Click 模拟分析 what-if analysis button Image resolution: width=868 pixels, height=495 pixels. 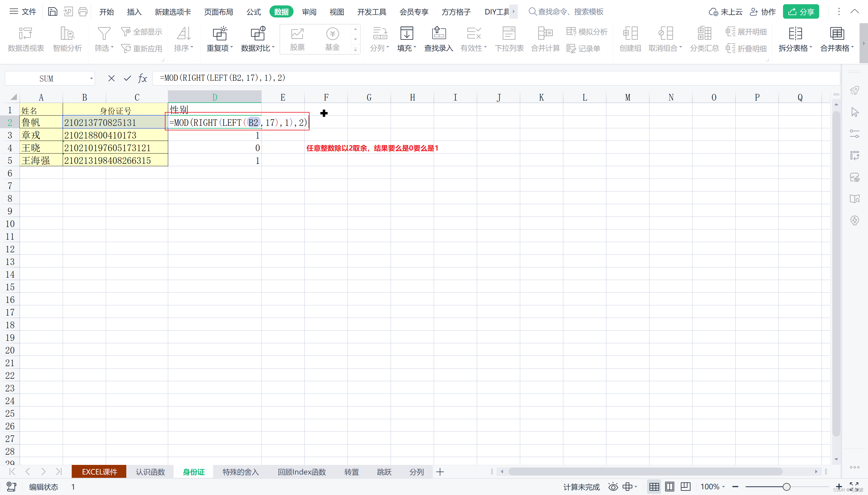click(x=587, y=32)
